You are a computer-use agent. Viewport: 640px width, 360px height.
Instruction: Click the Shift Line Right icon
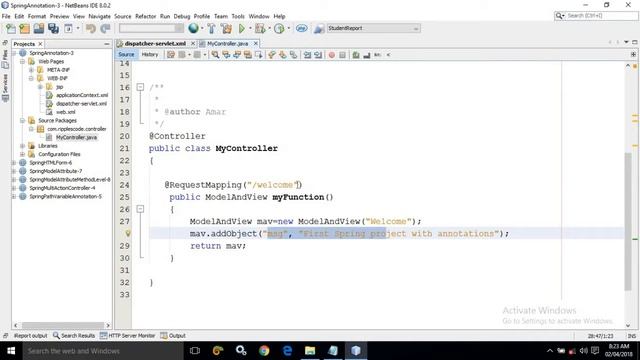318,55
